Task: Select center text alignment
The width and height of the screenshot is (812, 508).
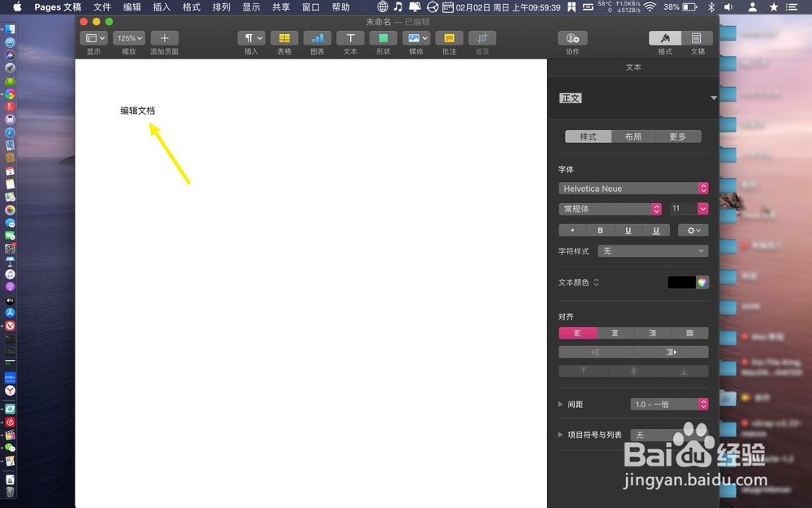Action: [615, 332]
